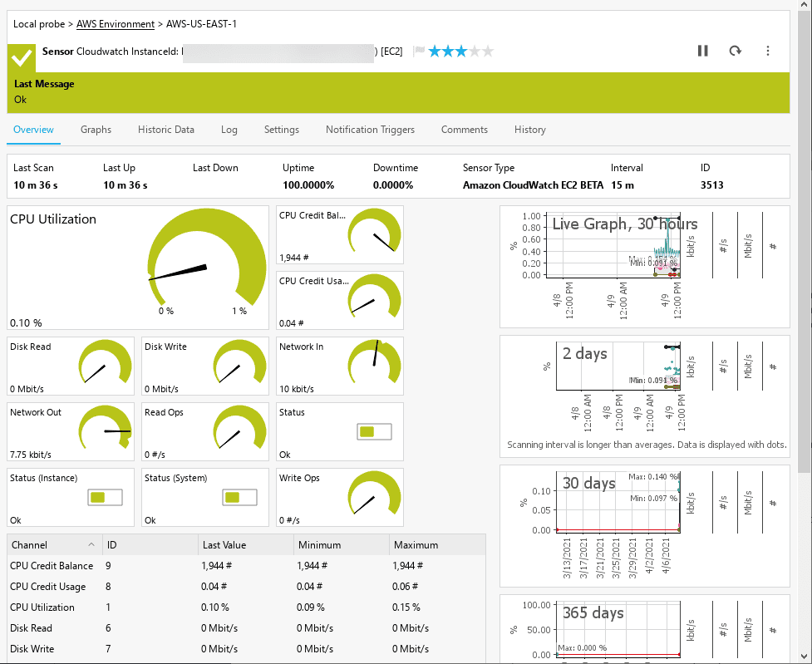
Task: Sort table by Last Value column
Action: (246, 545)
